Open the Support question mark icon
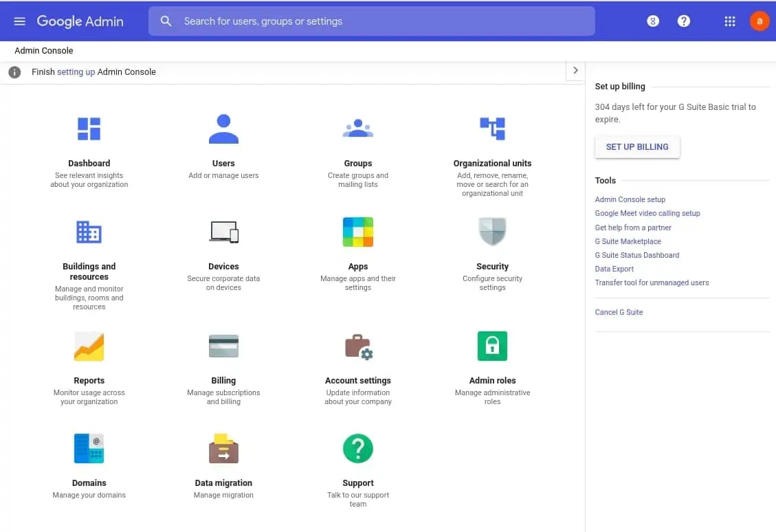 [x=358, y=448]
